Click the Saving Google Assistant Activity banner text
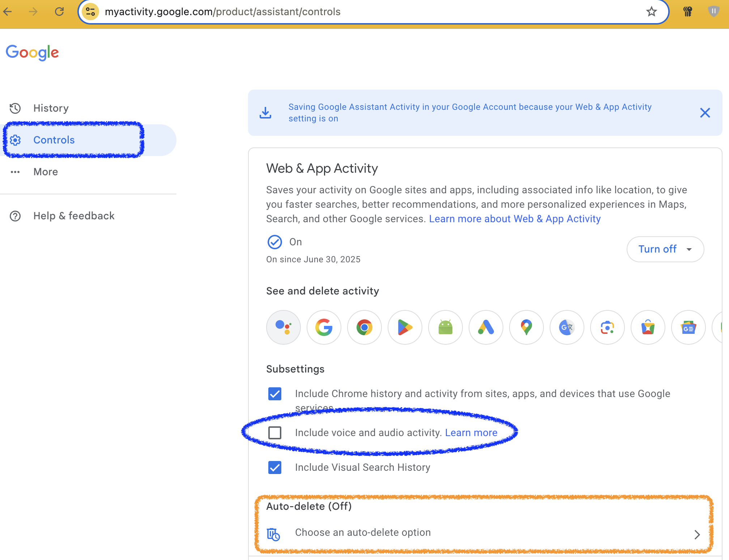 (470, 113)
